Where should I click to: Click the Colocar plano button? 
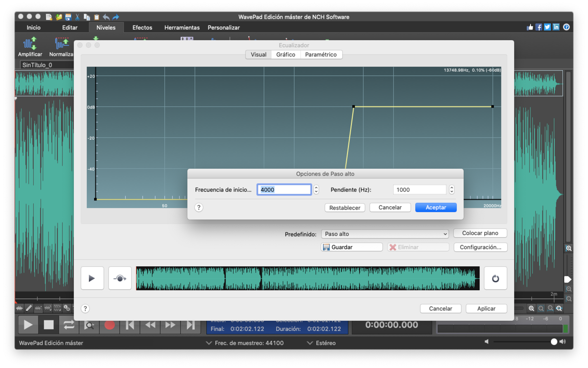(x=480, y=233)
